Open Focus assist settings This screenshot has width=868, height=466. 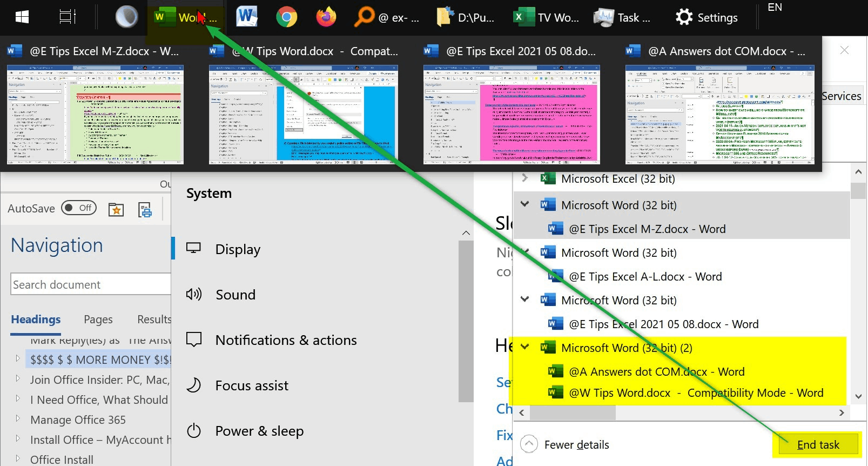(252, 385)
